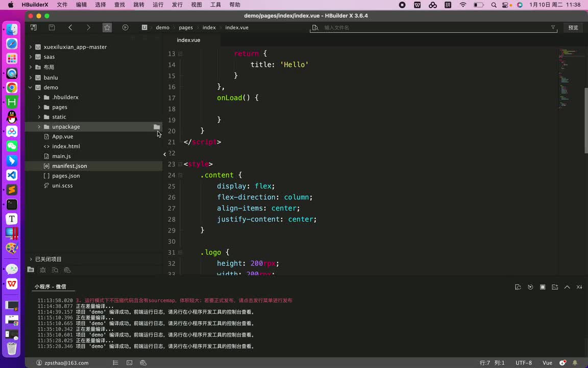Click the clear log icon in console
The image size is (588, 368).
click(579, 287)
